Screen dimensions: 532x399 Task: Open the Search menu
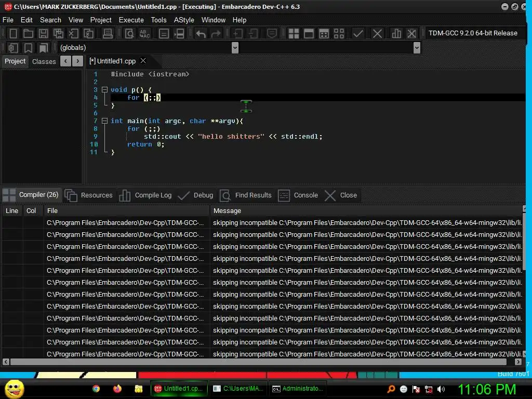[x=50, y=20]
